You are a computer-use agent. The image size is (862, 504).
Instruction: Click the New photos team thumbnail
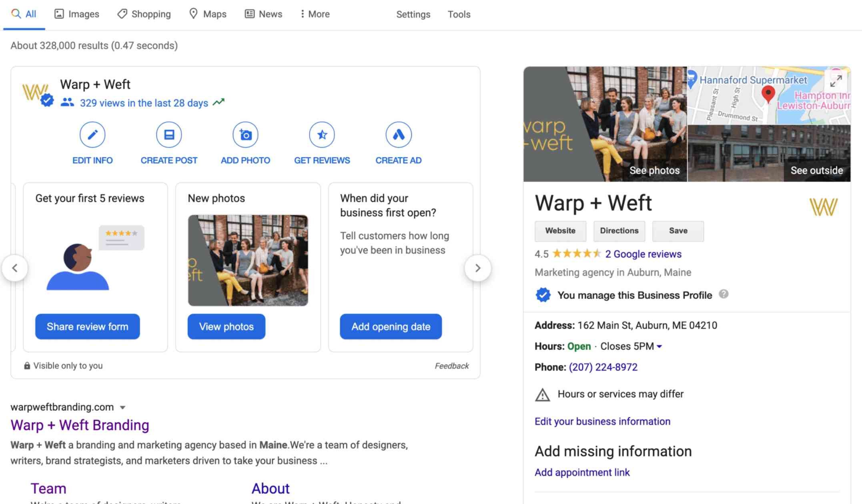(x=248, y=260)
